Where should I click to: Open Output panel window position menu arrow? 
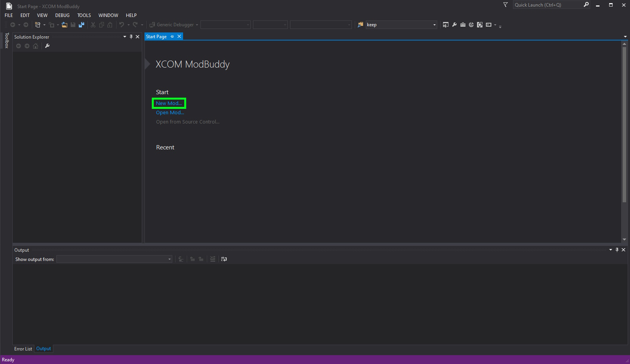coord(611,250)
